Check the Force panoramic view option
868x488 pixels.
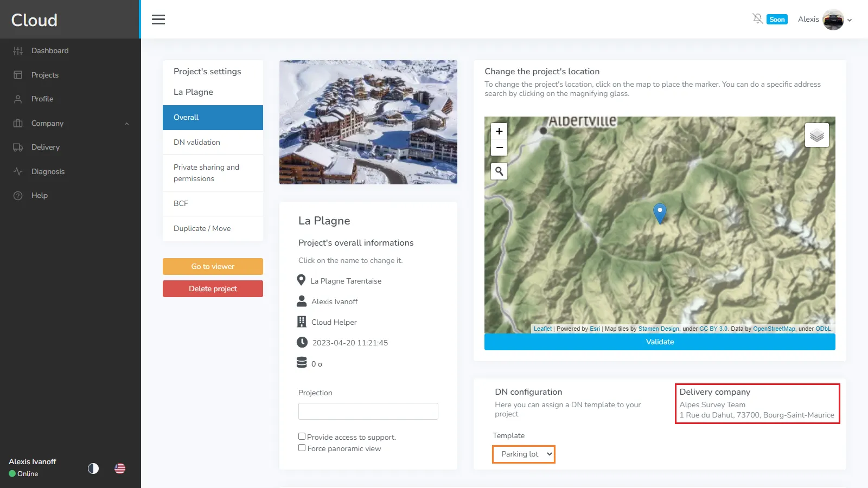click(x=302, y=448)
